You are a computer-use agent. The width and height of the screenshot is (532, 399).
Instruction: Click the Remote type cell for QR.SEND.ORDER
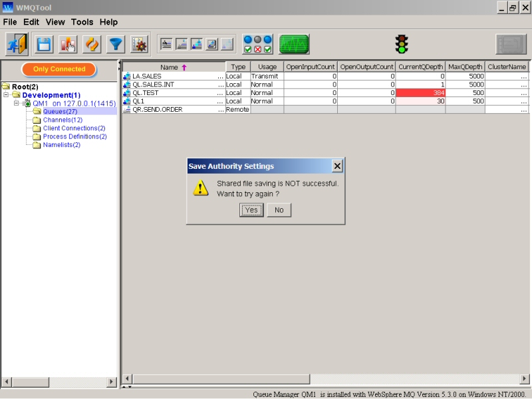tap(237, 110)
